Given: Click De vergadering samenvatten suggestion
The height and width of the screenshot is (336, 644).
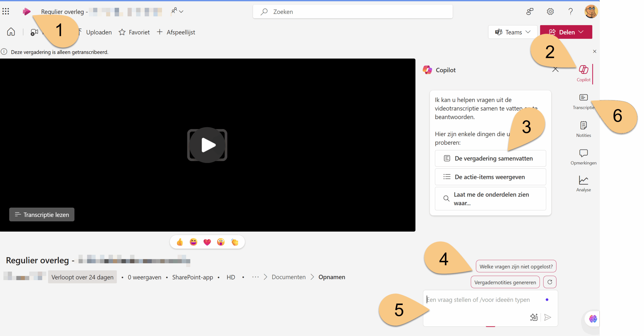Looking at the screenshot, I should [490, 158].
